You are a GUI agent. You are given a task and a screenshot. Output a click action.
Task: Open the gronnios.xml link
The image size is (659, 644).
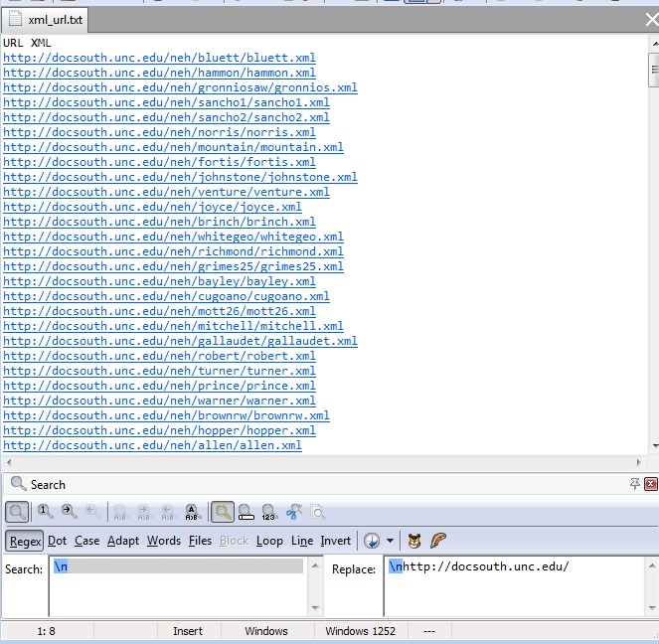click(x=180, y=87)
